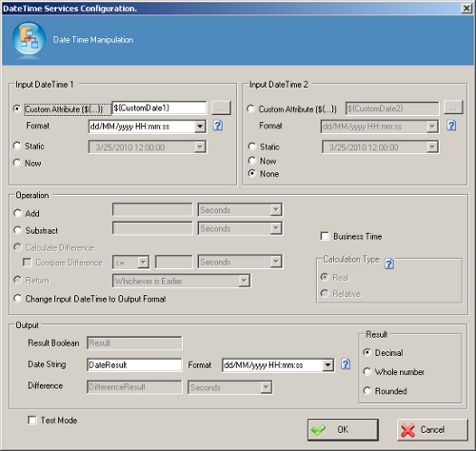Select Static option in Input DateTime 2
The width and height of the screenshot is (476, 451).
tap(252, 147)
